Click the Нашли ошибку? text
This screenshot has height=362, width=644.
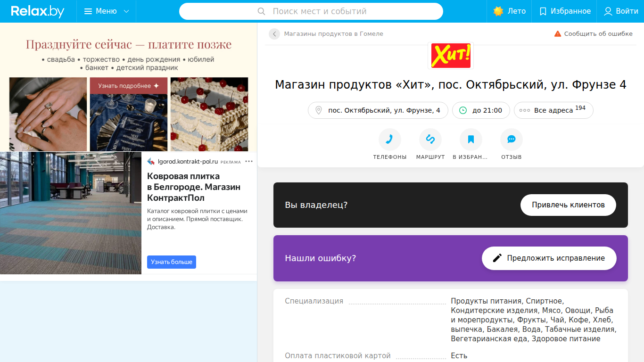point(321,258)
